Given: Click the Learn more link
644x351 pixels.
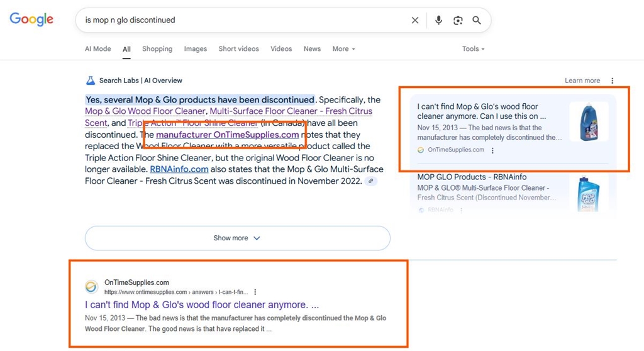Looking at the screenshot, I should [582, 81].
